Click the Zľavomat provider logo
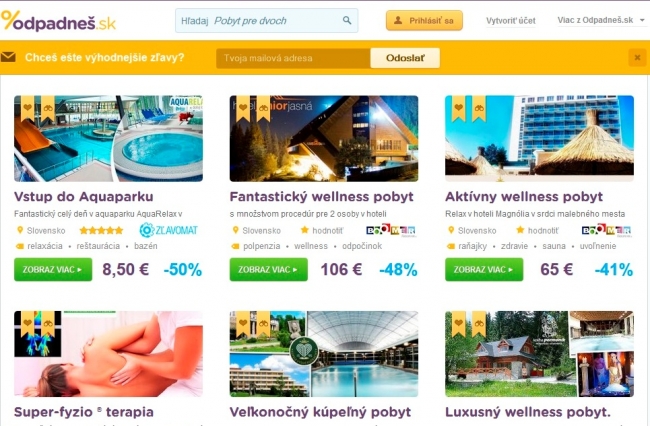Image resolution: width=650 pixels, height=426 pixels. click(168, 230)
